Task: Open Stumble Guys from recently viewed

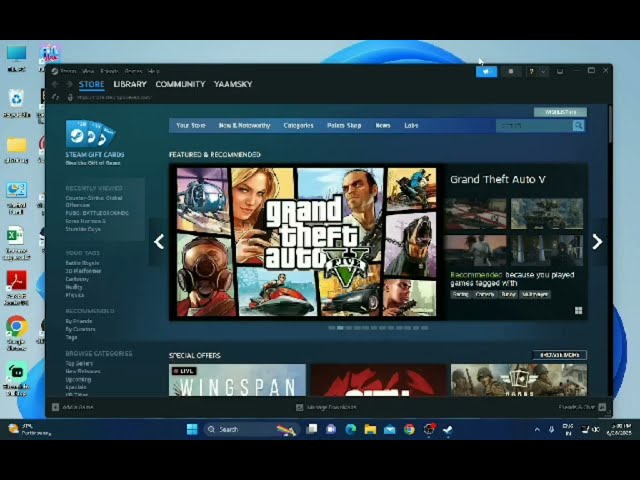Action: (x=83, y=229)
